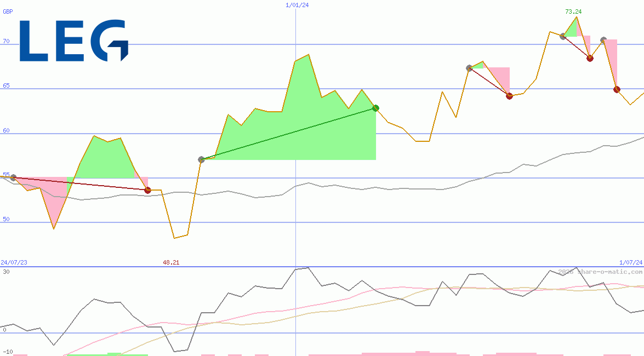Click the green sell marker ending long trade
The width and height of the screenshot is (644, 356).
[x=375, y=108]
